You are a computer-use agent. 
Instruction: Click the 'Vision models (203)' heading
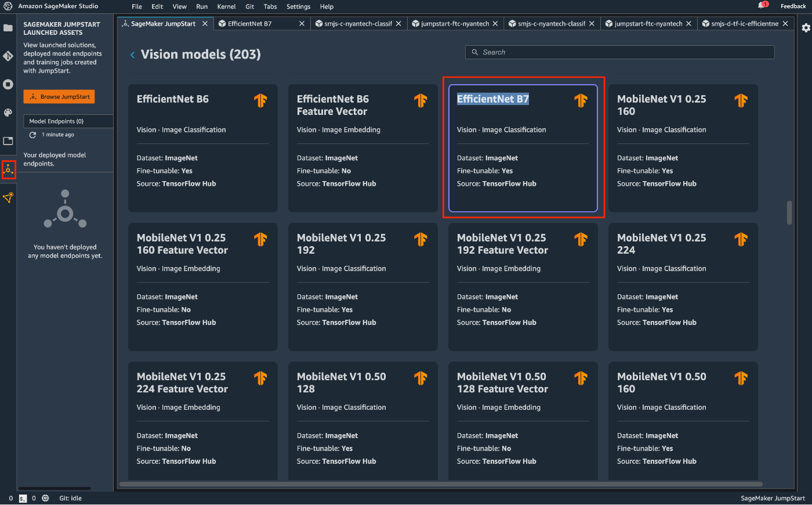pos(201,55)
